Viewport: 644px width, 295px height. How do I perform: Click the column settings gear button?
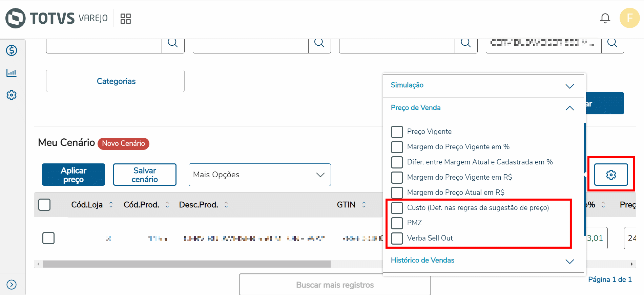click(x=611, y=175)
